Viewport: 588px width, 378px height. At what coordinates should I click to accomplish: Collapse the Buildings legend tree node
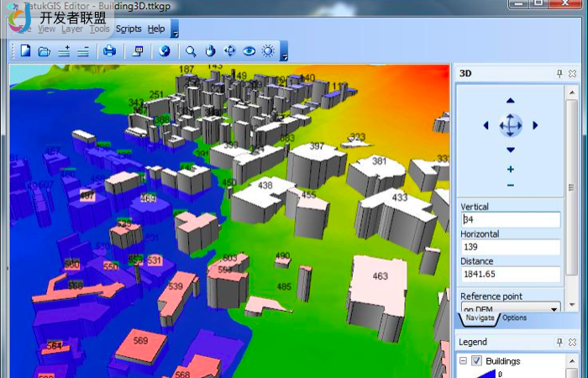[463, 361]
